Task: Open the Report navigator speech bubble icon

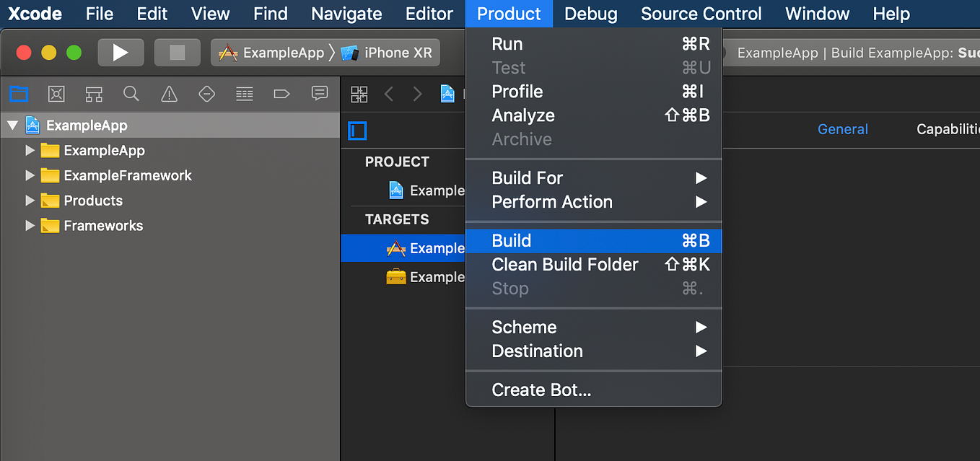Action: point(319,94)
